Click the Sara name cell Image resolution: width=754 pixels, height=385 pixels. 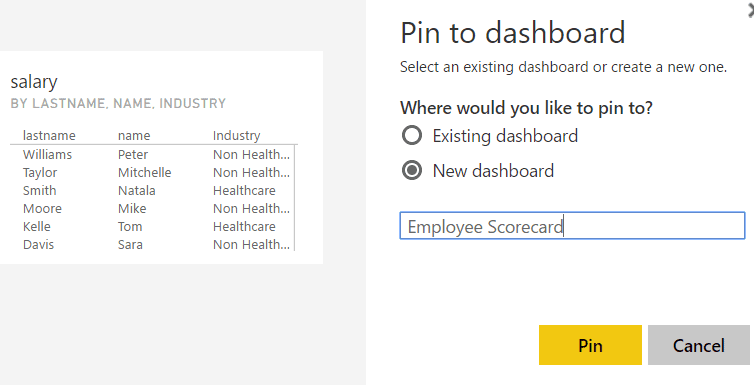[130, 245]
